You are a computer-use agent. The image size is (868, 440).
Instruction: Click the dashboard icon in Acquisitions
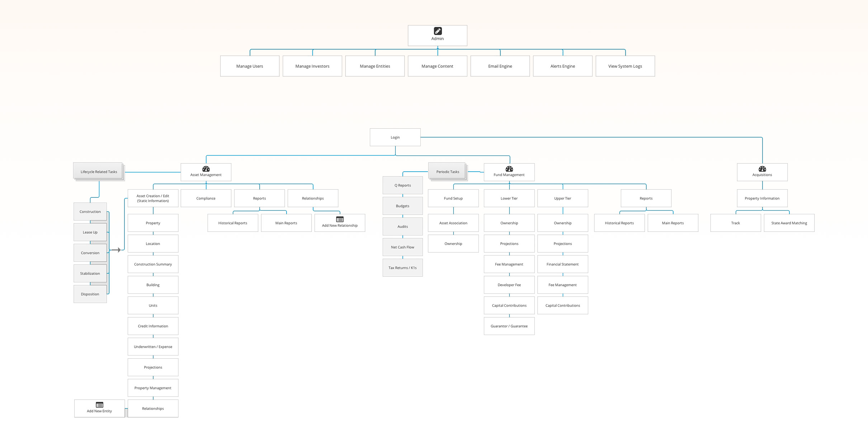762,169
